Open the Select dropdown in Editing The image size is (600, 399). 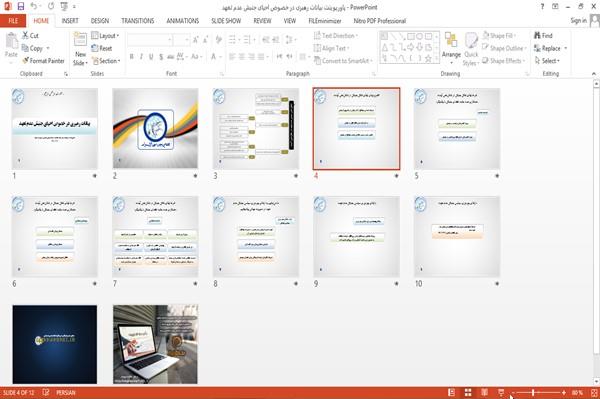(547, 61)
